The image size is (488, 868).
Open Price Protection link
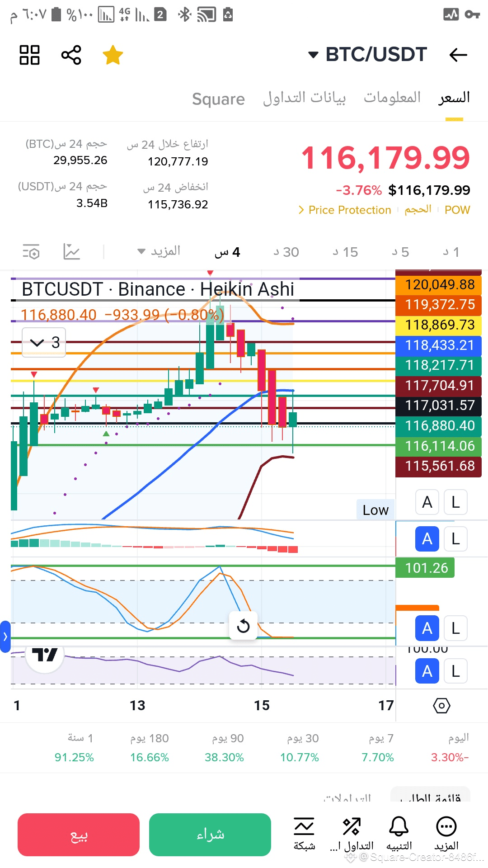[345, 210]
